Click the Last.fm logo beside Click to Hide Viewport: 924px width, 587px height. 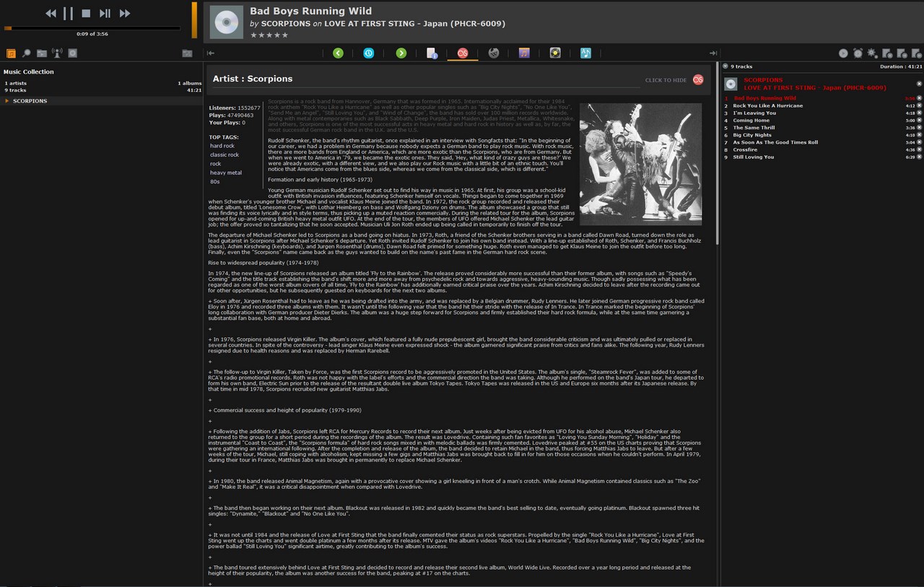[698, 80]
